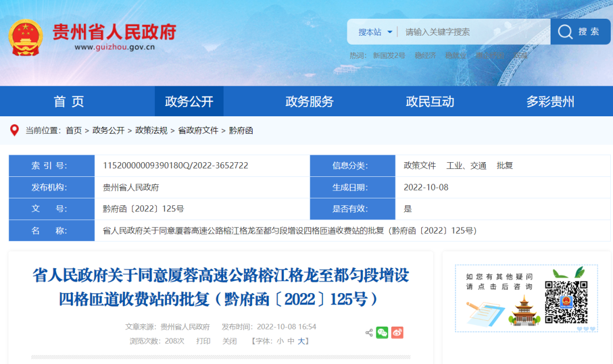Set font size to 大
The height and width of the screenshot is (364, 613).
tap(301, 341)
